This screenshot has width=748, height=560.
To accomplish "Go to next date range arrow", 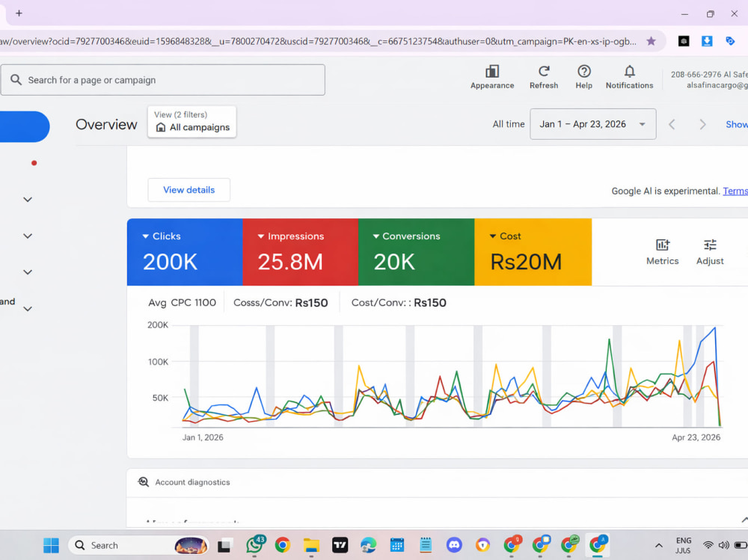I will [702, 125].
